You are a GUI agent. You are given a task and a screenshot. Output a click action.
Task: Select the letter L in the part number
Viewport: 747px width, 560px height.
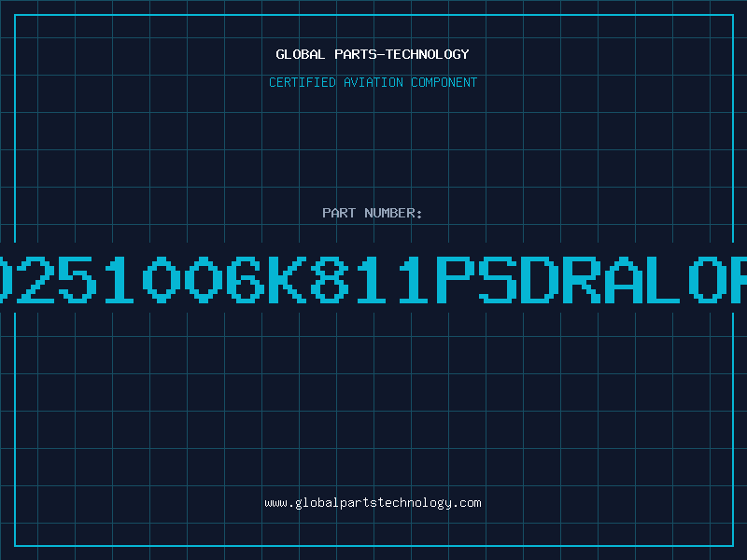point(664,279)
